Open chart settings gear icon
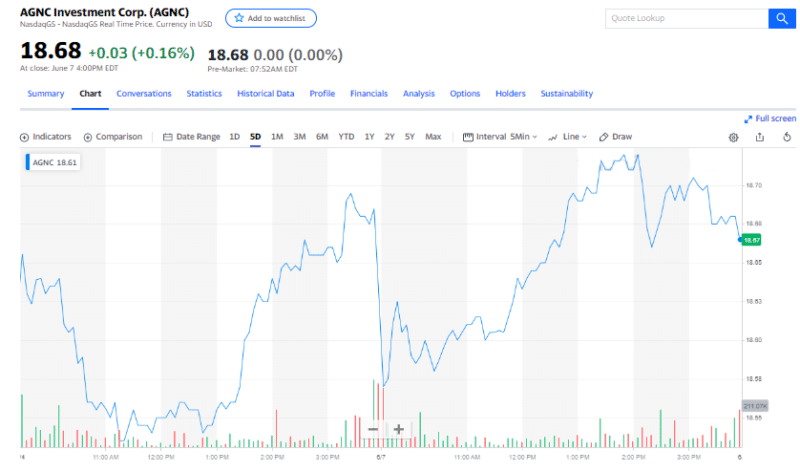This screenshot has height=472, width=800. [733, 137]
